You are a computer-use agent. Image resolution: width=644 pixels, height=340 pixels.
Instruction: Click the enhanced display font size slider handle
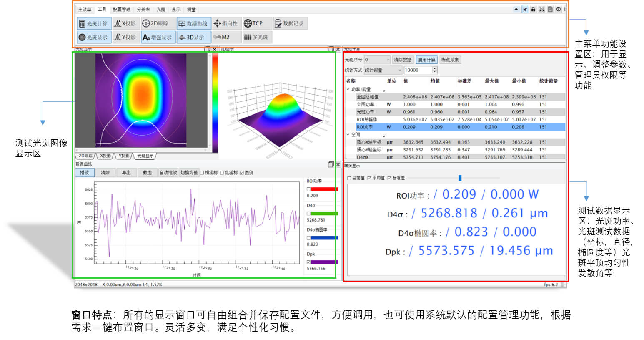tap(460, 178)
